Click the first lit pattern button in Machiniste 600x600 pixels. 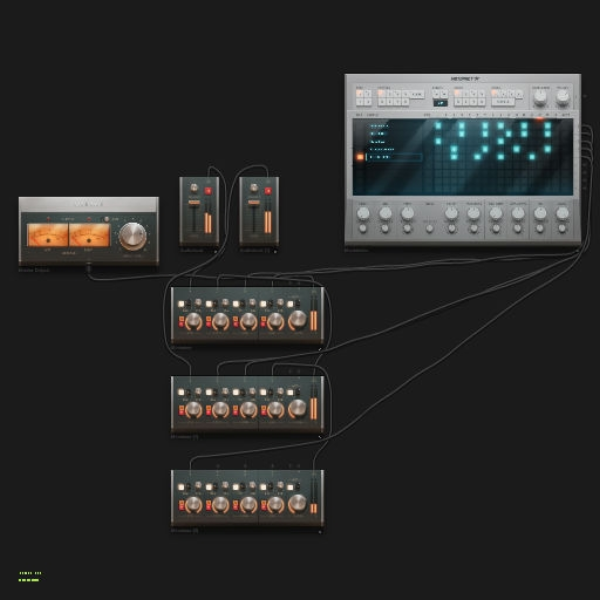pos(359,93)
